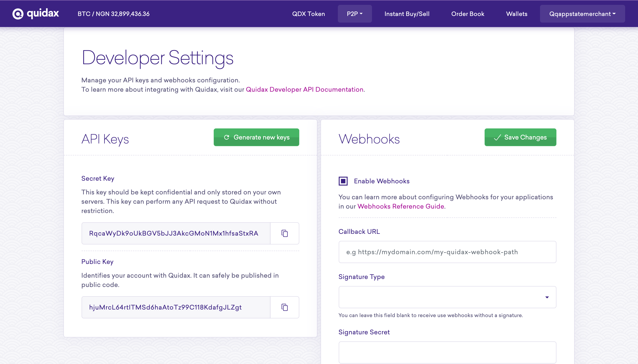
Task: Open the P2P dropdown menu
Action: [x=354, y=14]
